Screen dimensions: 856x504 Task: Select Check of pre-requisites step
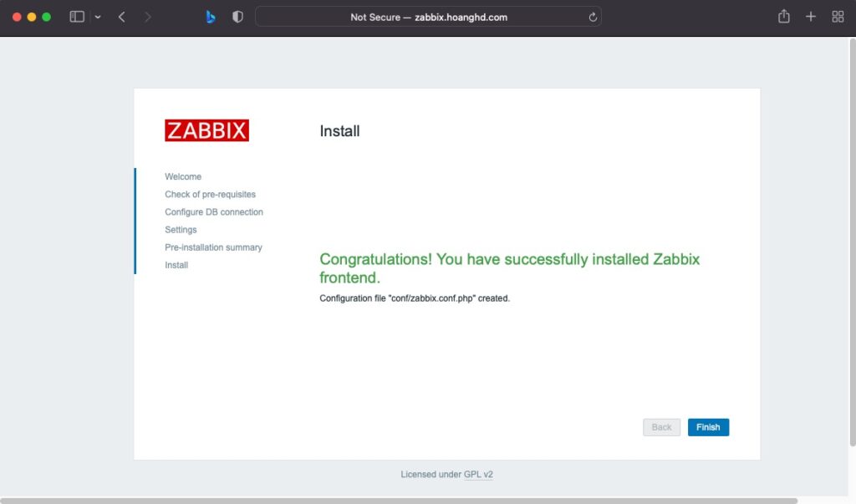[x=210, y=194]
